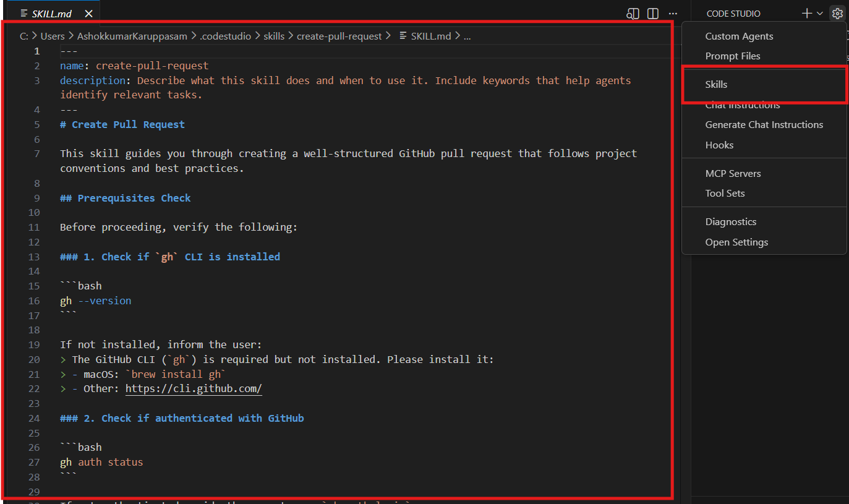Open markdown preview to the side
Image resolution: width=849 pixels, height=504 pixels.
[x=633, y=14]
